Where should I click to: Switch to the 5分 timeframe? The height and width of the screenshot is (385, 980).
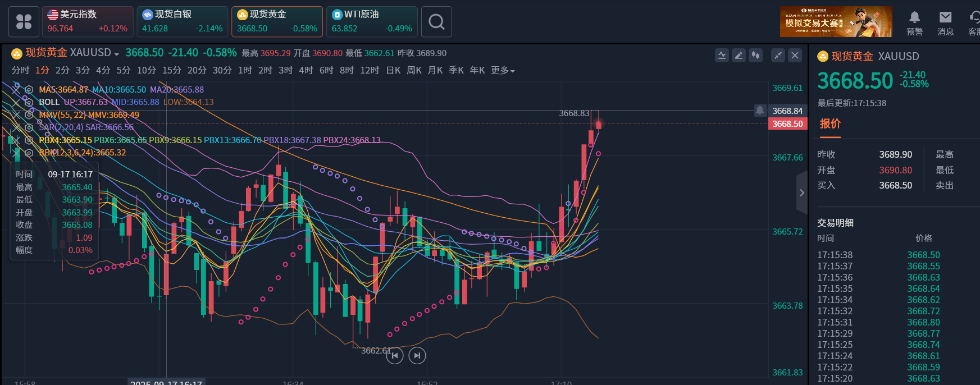[x=123, y=71]
